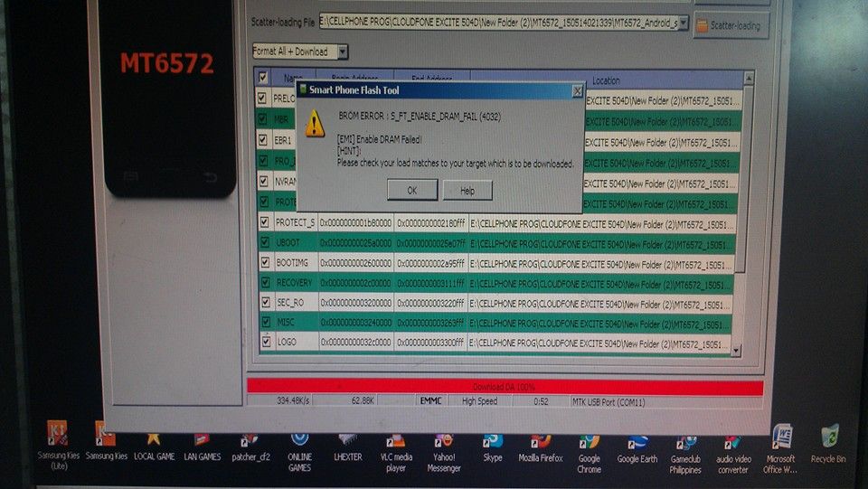Uncheck the MBR row checkbox
The image size is (868, 489).
(x=262, y=118)
